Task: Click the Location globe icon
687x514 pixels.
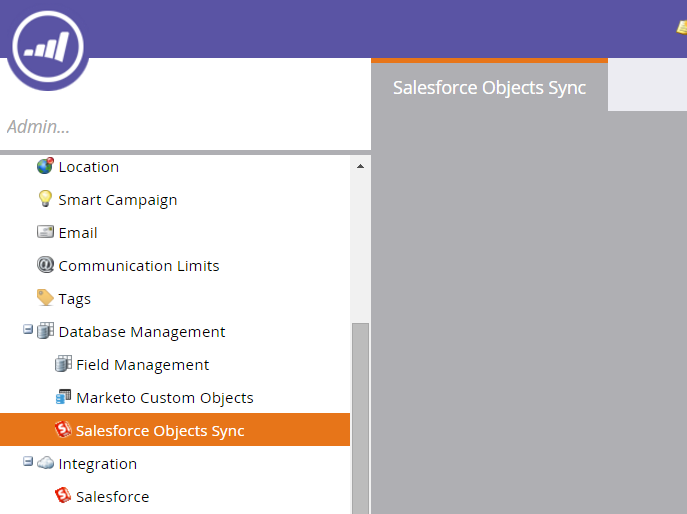Action: click(45, 166)
